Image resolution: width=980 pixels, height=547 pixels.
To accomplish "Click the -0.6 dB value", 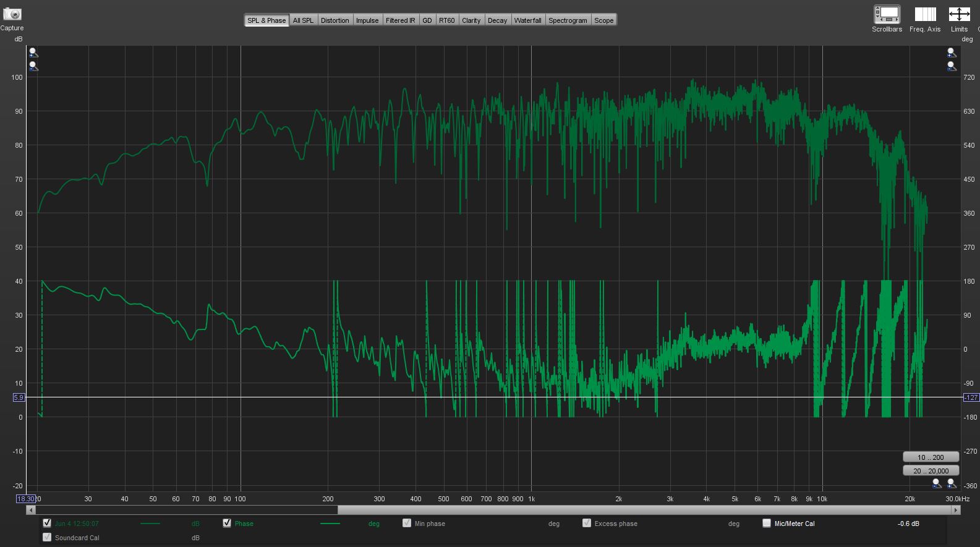I will (x=908, y=524).
